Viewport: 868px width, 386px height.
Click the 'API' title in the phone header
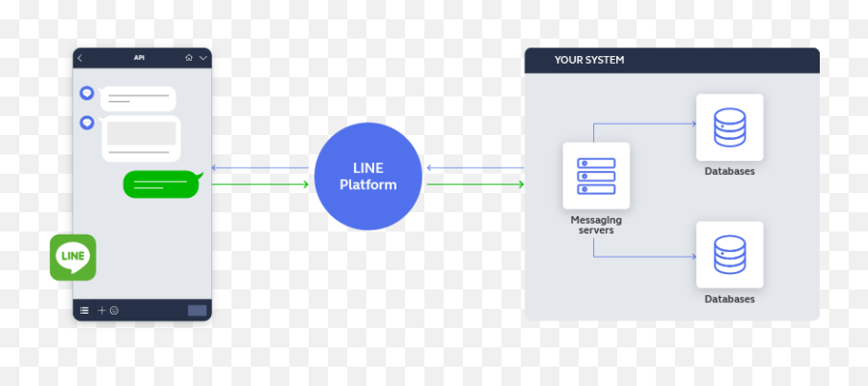tap(139, 58)
